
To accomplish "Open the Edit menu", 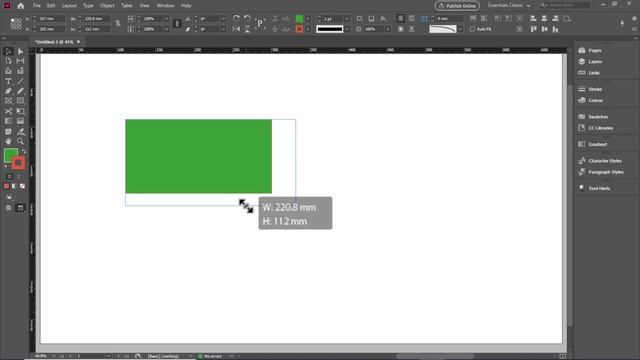I will (51, 6).
